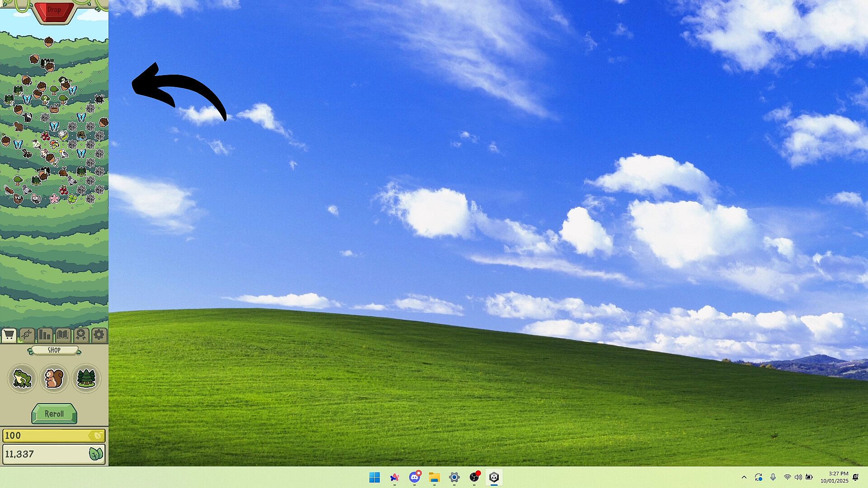The width and height of the screenshot is (868, 488).
Task: Buy the frog from the shop
Action: click(22, 378)
